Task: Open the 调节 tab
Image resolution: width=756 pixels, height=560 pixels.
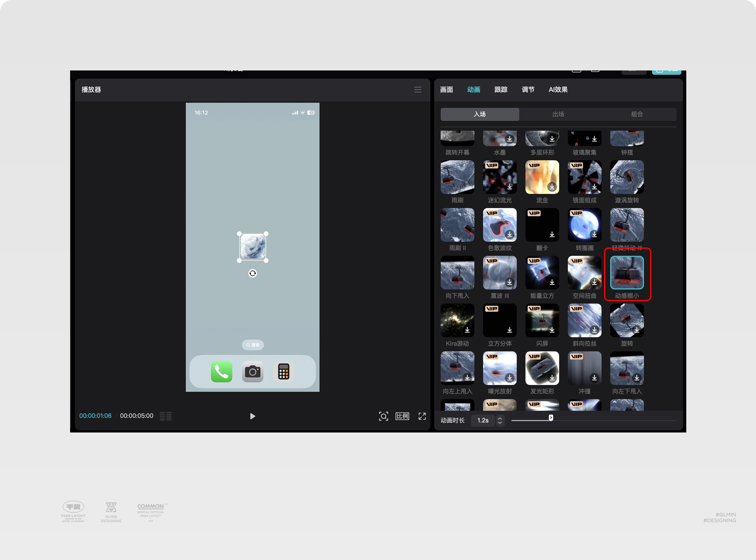Action: (528, 90)
